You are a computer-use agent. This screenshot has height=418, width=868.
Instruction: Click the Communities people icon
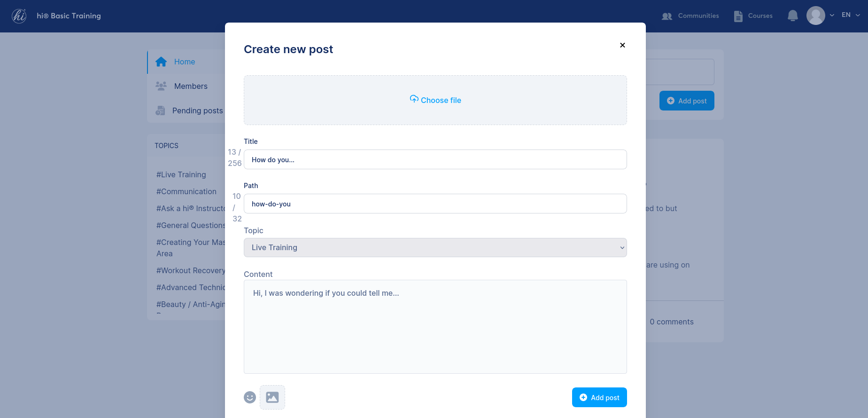pos(667,16)
